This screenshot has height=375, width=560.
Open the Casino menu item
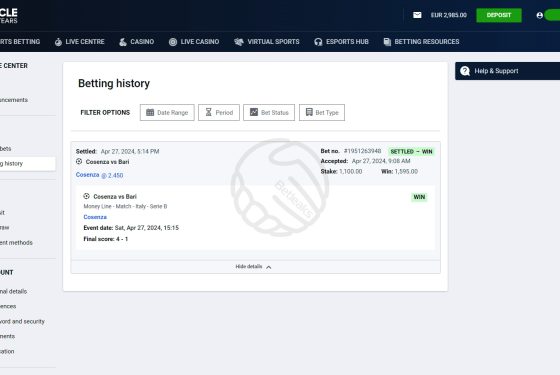[x=136, y=42]
